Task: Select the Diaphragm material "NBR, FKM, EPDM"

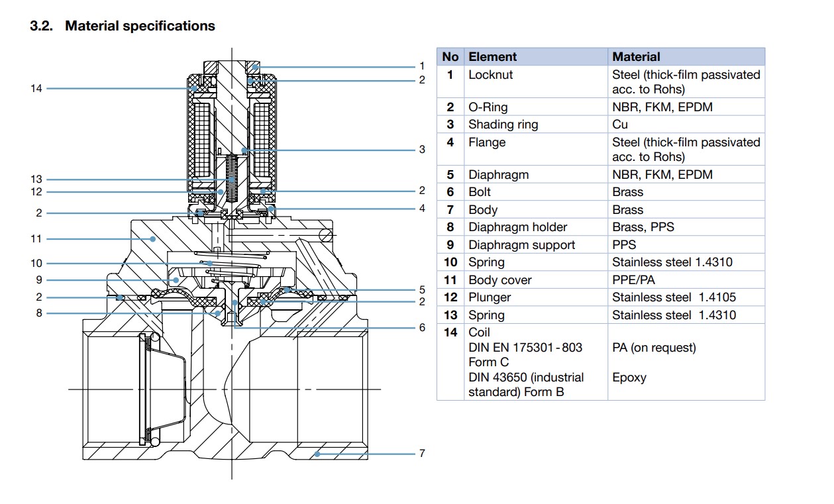Action: pos(662,175)
